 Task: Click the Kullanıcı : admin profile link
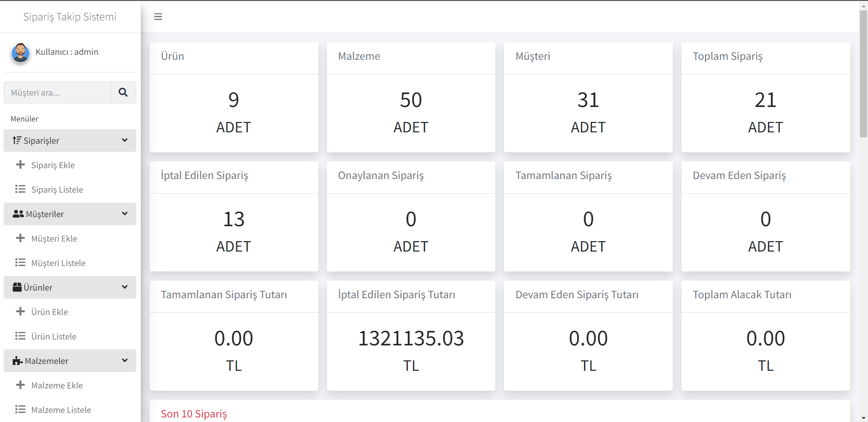pos(67,52)
